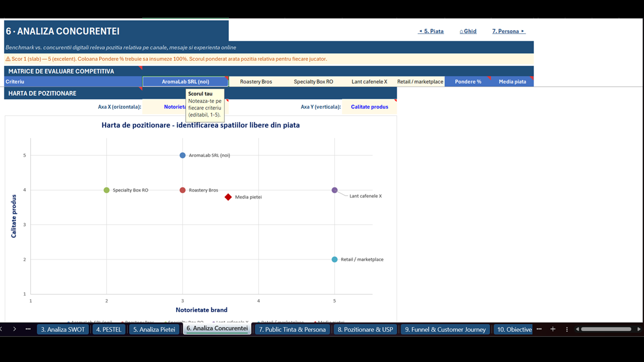Select the Specialty Box RO green data point
644x362 pixels.
click(107, 190)
